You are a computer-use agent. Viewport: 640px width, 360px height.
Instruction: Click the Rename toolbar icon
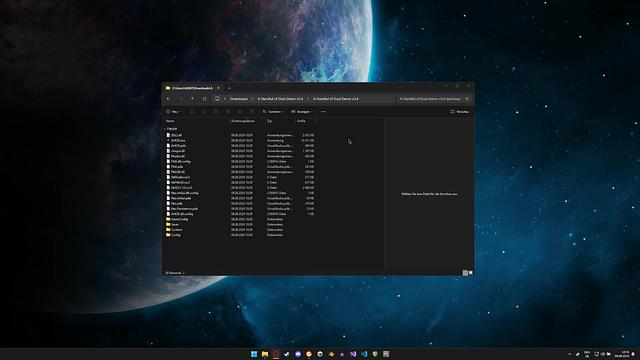pyautogui.click(x=228, y=111)
